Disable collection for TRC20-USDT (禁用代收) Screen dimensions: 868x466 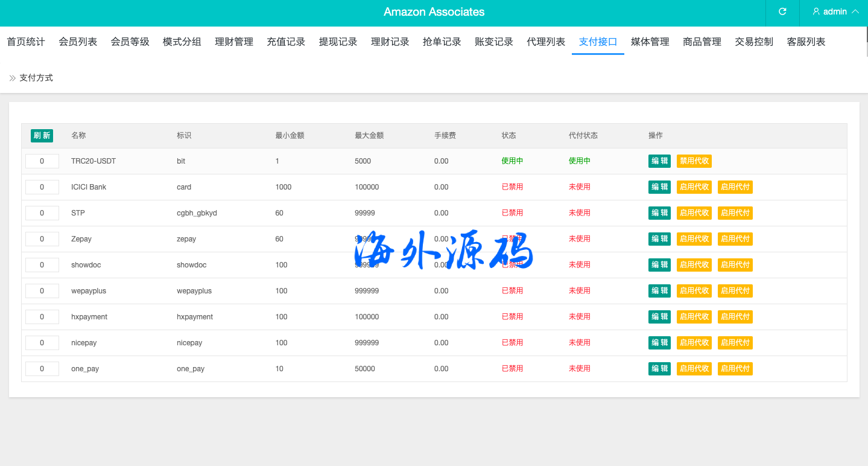694,161
